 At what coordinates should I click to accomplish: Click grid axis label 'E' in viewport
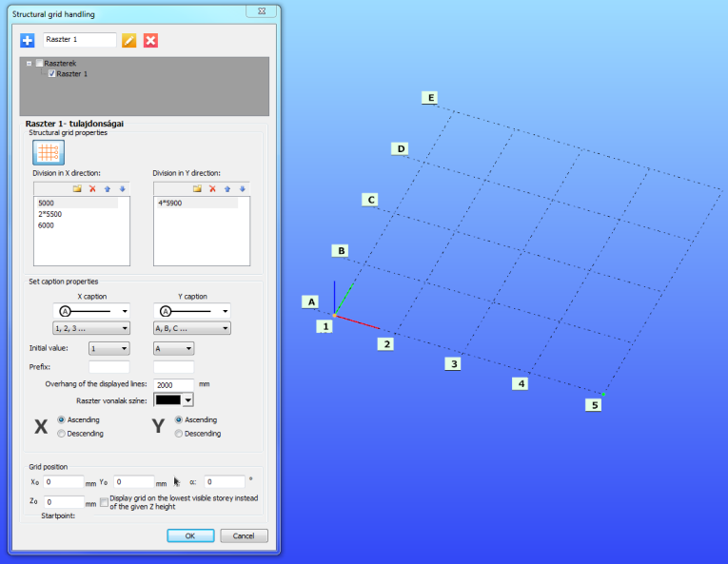click(x=431, y=97)
